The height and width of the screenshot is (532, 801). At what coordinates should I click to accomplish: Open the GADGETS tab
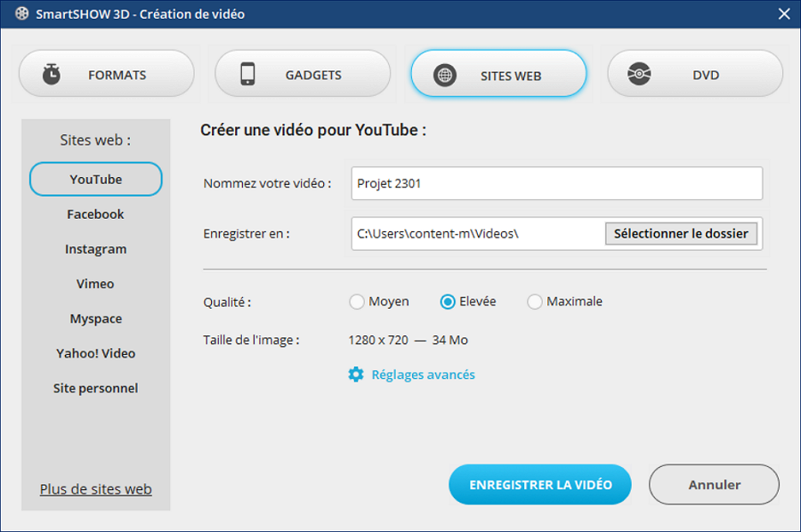tap(303, 74)
